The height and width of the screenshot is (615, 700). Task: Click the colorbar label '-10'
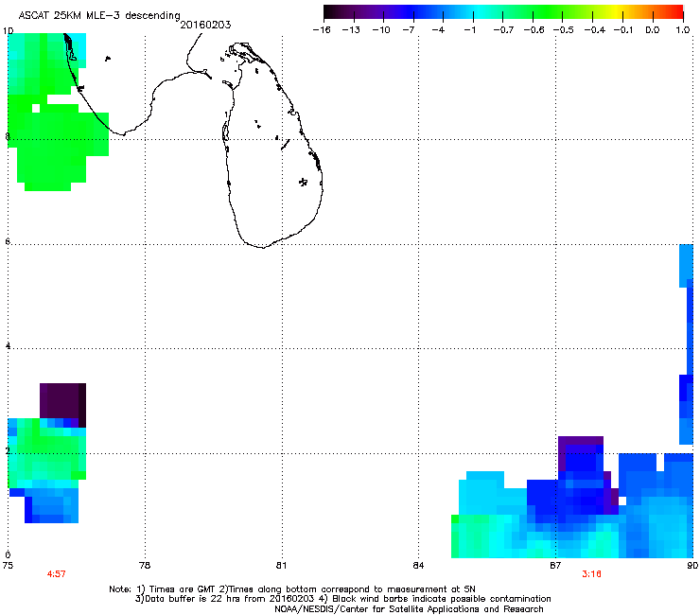pyautogui.click(x=381, y=30)
